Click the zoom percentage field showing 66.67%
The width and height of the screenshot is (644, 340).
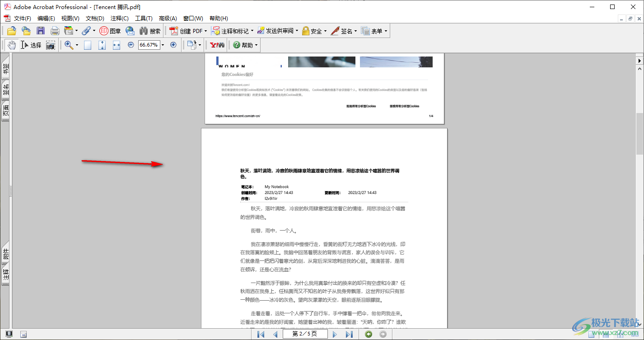tap(149, 45)
